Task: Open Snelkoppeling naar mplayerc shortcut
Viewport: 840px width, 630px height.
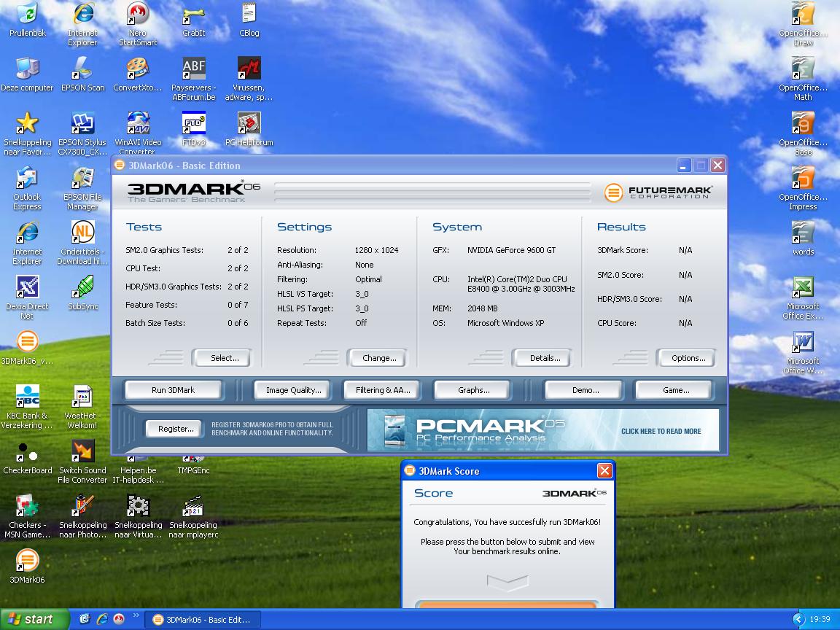Action: [193, 516]
